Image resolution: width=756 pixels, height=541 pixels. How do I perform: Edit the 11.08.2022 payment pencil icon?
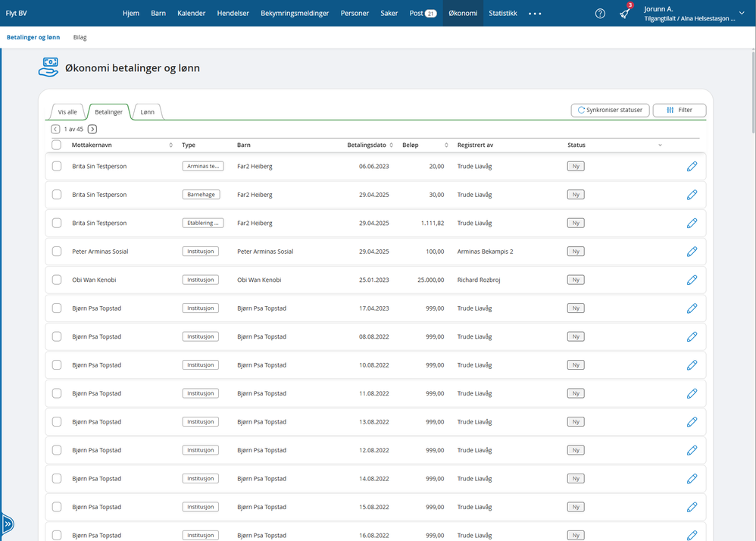click(x=692, y=394)
